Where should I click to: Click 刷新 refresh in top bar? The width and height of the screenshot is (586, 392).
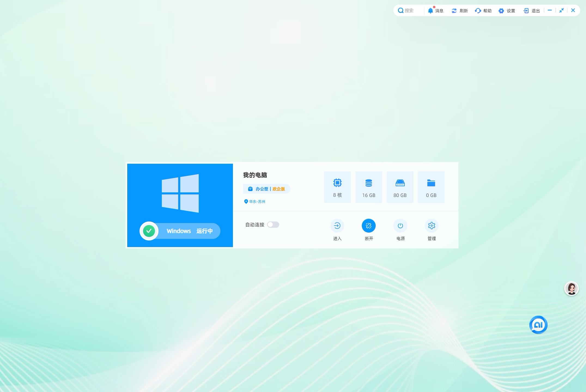click(x=460, y=11)
